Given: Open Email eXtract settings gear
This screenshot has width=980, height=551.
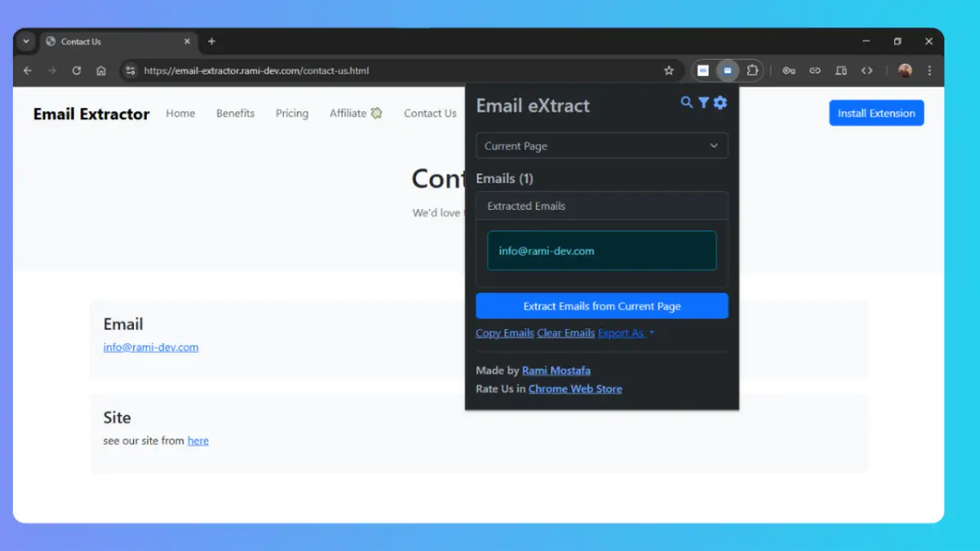Looking at the screenshot, I should (x=719, y=103).
